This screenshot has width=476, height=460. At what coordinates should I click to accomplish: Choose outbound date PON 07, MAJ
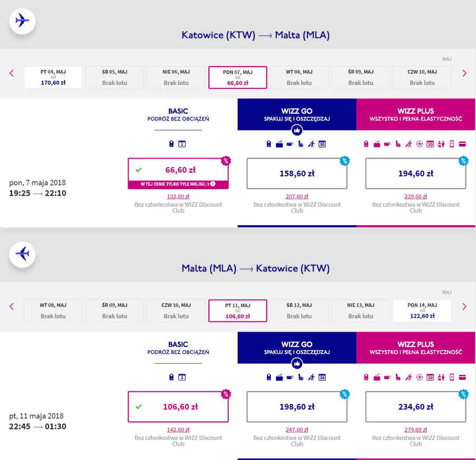coord(237,77)
